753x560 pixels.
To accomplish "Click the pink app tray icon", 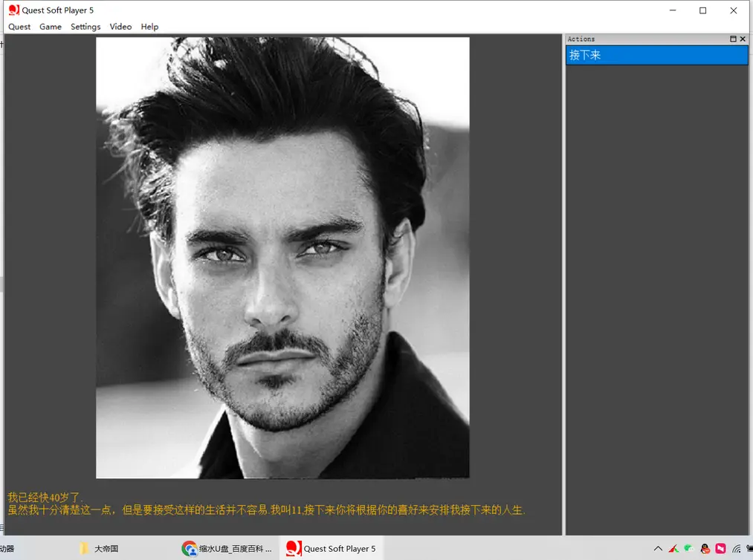I will (720, 549).
